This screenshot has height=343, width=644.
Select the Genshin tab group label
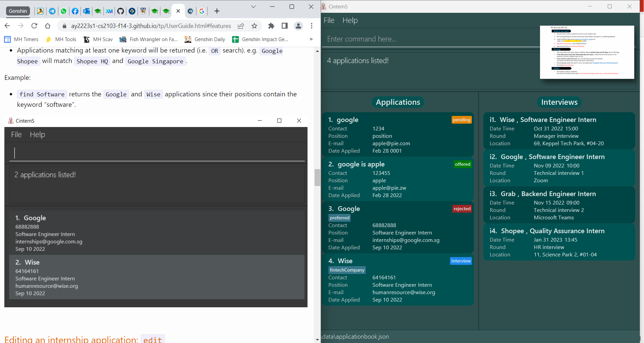click(x=18, y=11)
